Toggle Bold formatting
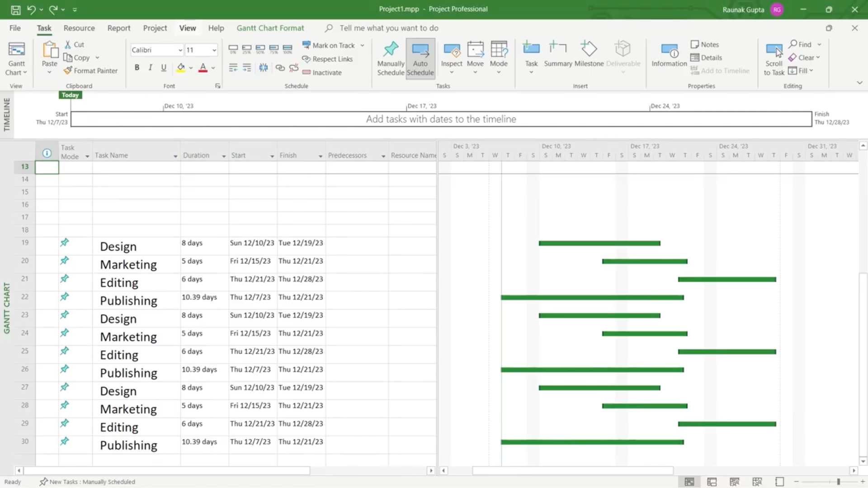Screen dimensions: 868x488 click(137, 68)
